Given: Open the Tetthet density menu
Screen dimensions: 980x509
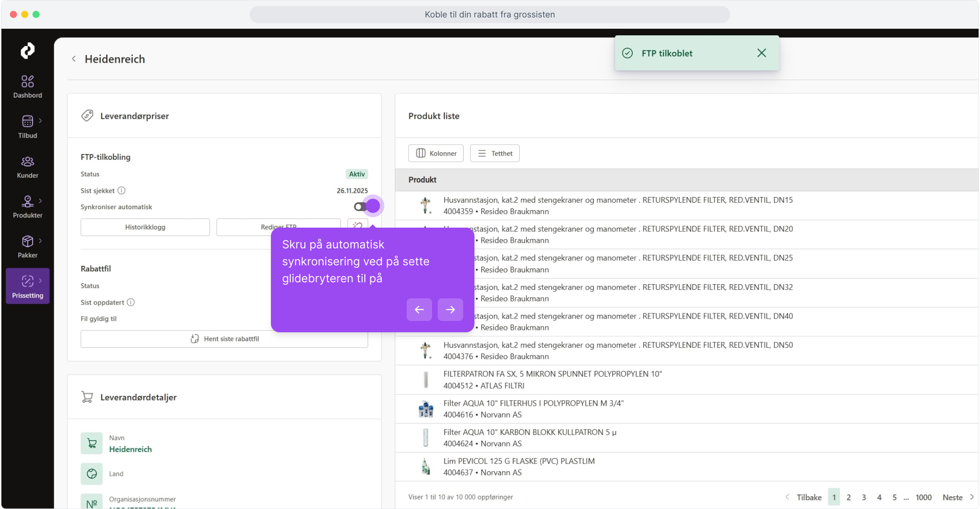Looking at the screenshot, I should point(495,153).
